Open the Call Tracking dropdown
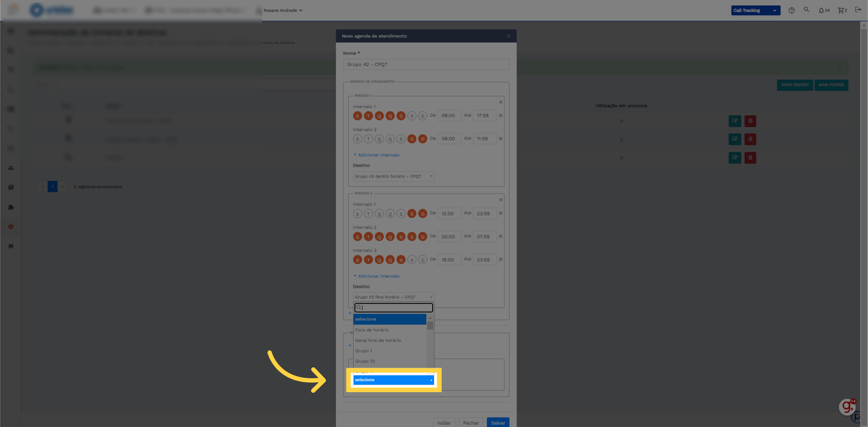 point(755,10)
